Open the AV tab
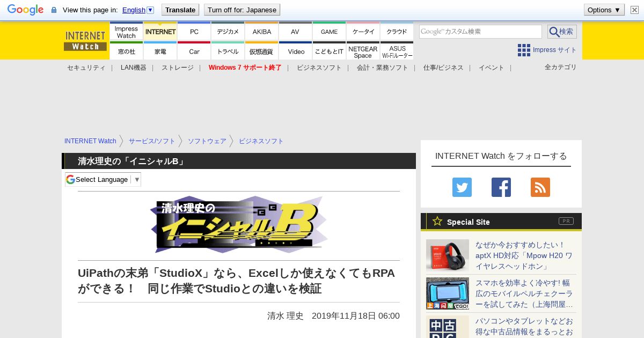The height and width of the screenshot is (338, 644). point(295,31)
